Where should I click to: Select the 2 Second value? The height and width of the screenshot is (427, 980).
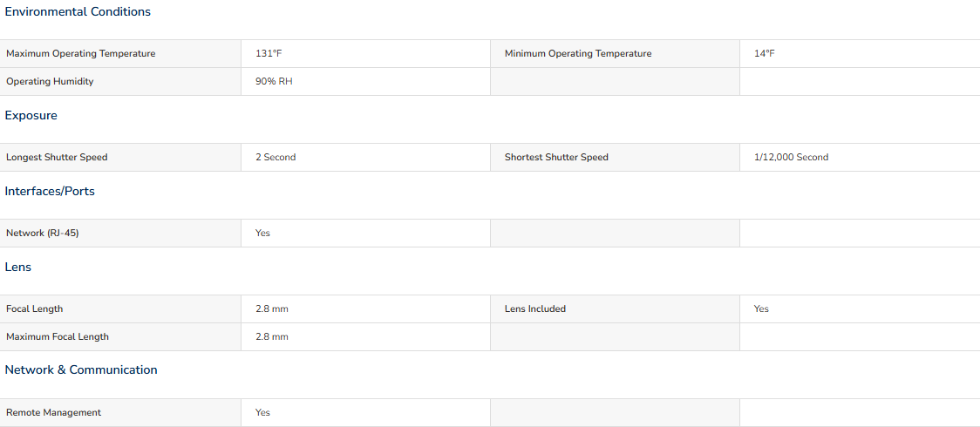(276, 158)
